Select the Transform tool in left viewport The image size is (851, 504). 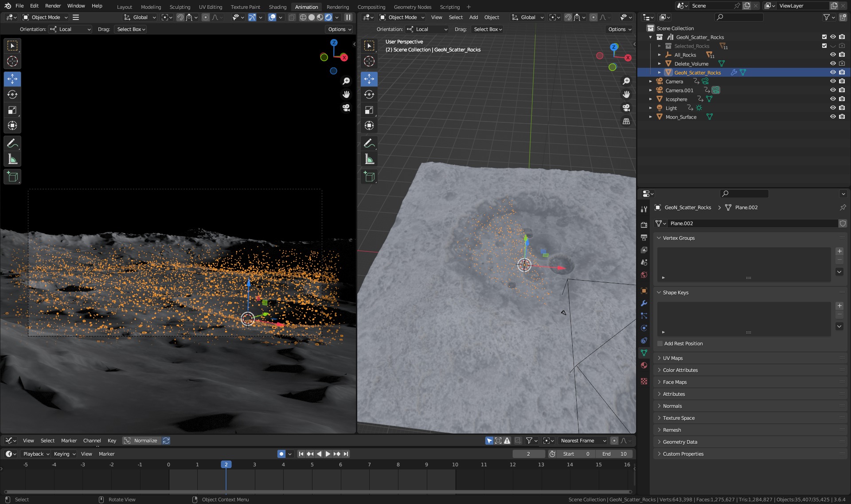point(12,125)
